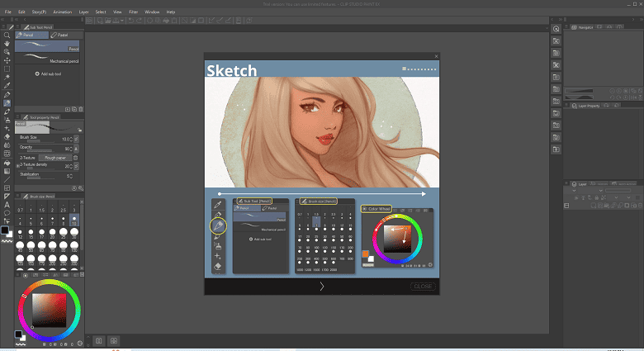Go to the next tutorial page arrow

point(322,287)
